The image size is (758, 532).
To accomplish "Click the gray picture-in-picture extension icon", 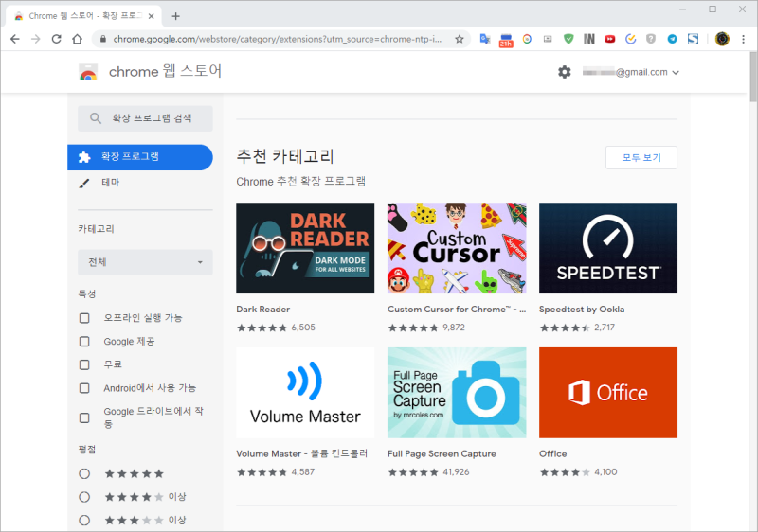I will pyautogui.click(x=548, y=39).
